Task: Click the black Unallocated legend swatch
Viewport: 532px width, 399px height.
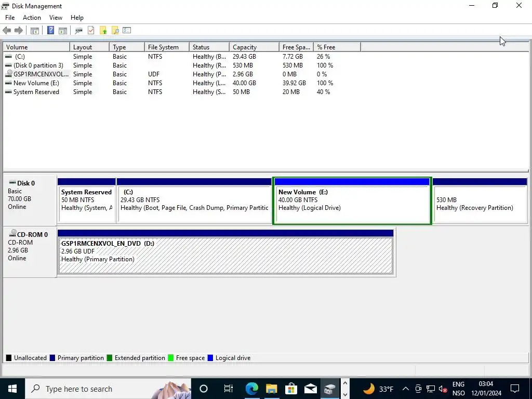Action: click(9, 358)
